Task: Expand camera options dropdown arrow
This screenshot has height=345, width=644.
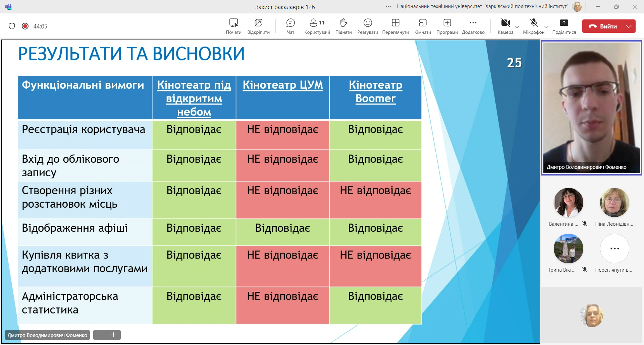Action: 517,27
